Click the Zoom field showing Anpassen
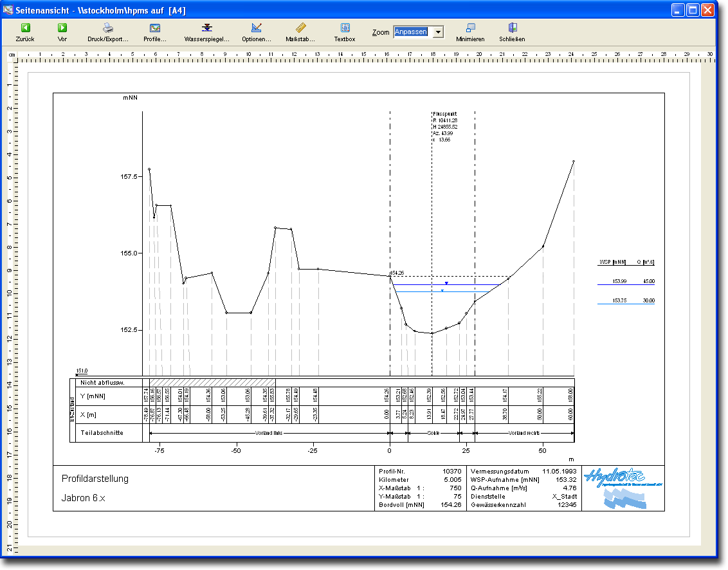This screenshot has width=728, height=570. click(x=414, y=32)
